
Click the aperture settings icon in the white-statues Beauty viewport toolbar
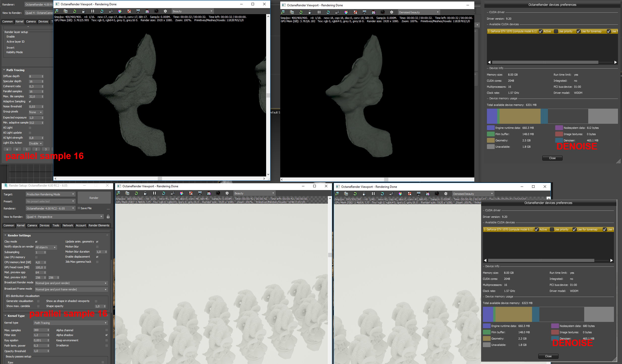pyautogui.click(x=227, y=193)
